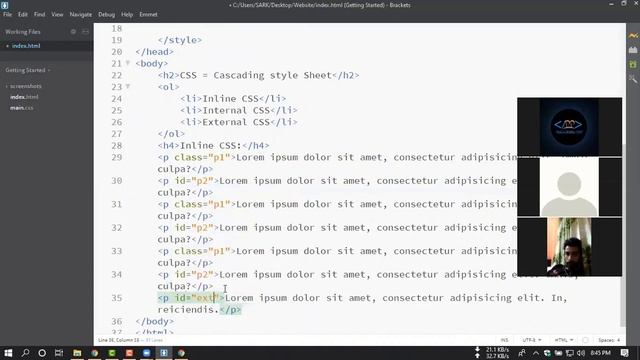Open the UTF-8 encoding dropdown
The image size is (640, 360).
pos(532,340)
